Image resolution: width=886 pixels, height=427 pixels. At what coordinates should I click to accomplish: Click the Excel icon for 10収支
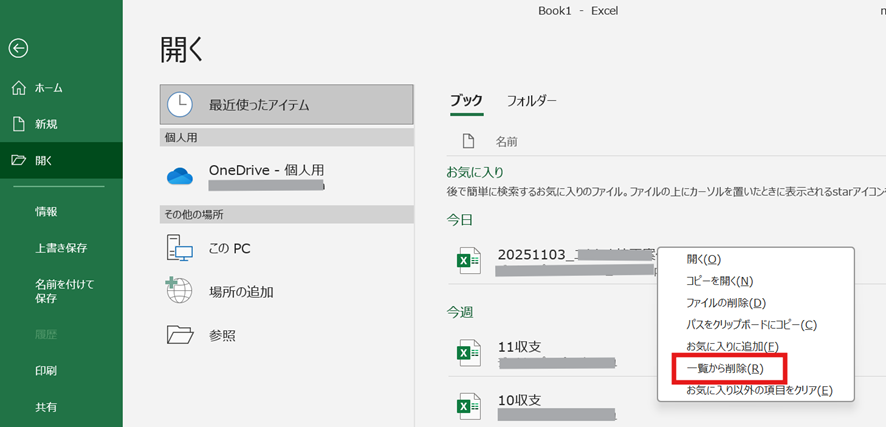(468, 405)
